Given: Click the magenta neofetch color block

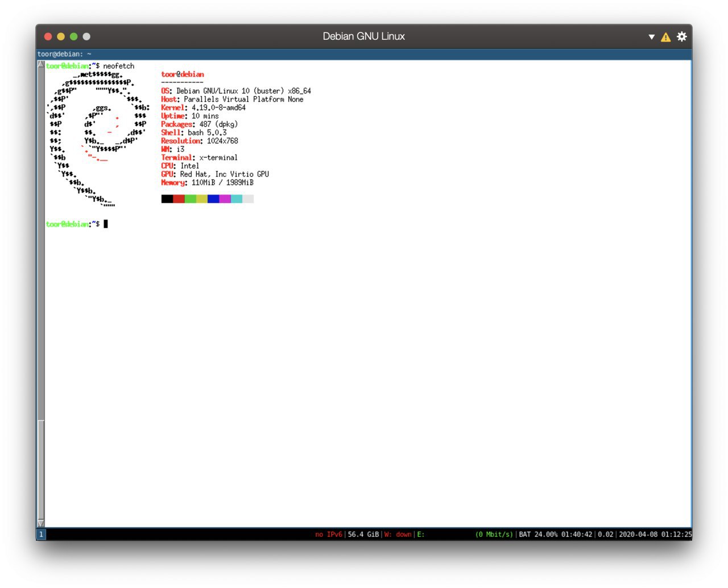Looking at the screenshot, I should [x=225, y=199].
